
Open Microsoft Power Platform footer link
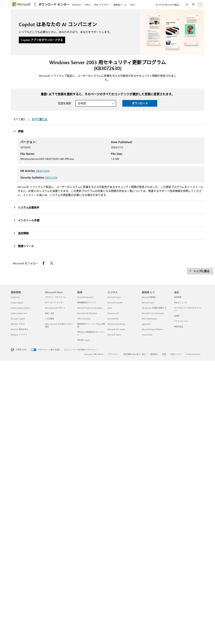tap(152, 330)
